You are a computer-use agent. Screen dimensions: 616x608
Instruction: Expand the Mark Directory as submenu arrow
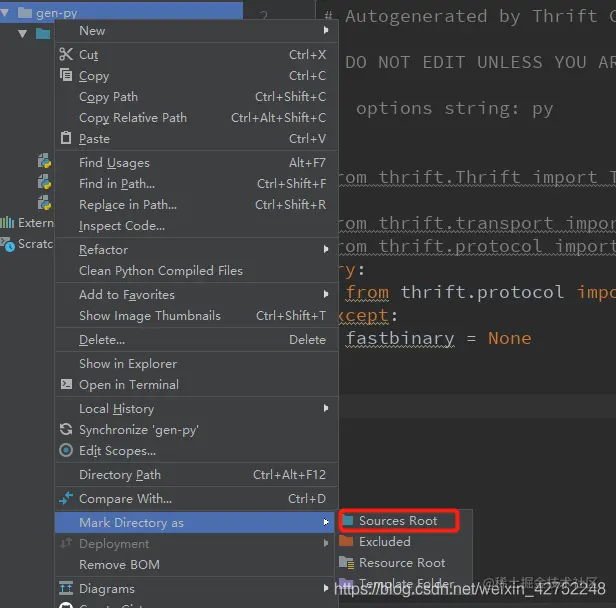[x=326, y=522]
